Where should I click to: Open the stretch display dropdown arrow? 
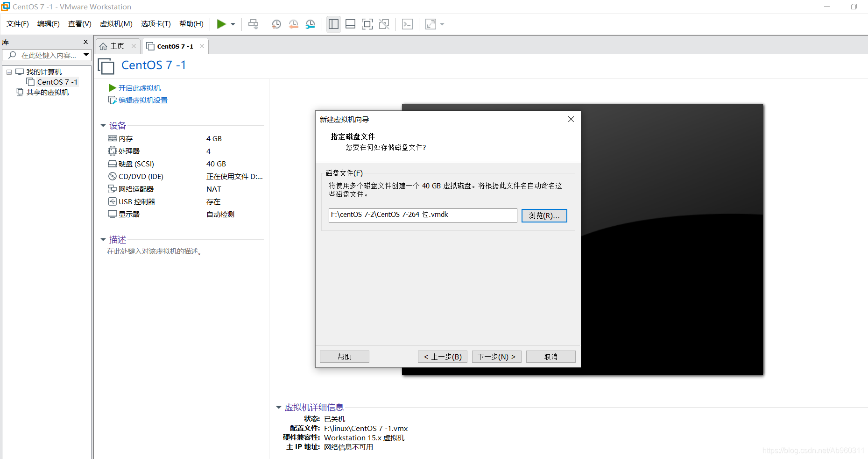442,24
